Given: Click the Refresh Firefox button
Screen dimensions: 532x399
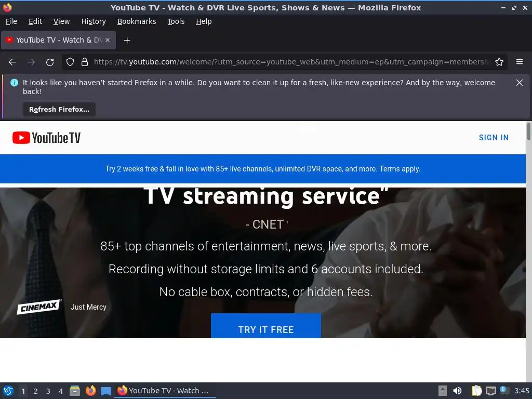Looking at the screenshot, I should 59,109.
